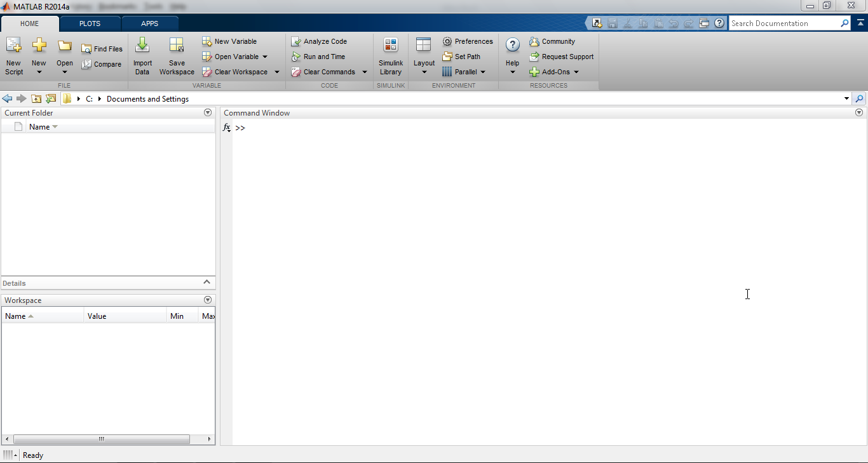Click the New Shortcut quick access icon
The width and height of the screenshot is (868, 463).
click(597, 23)
